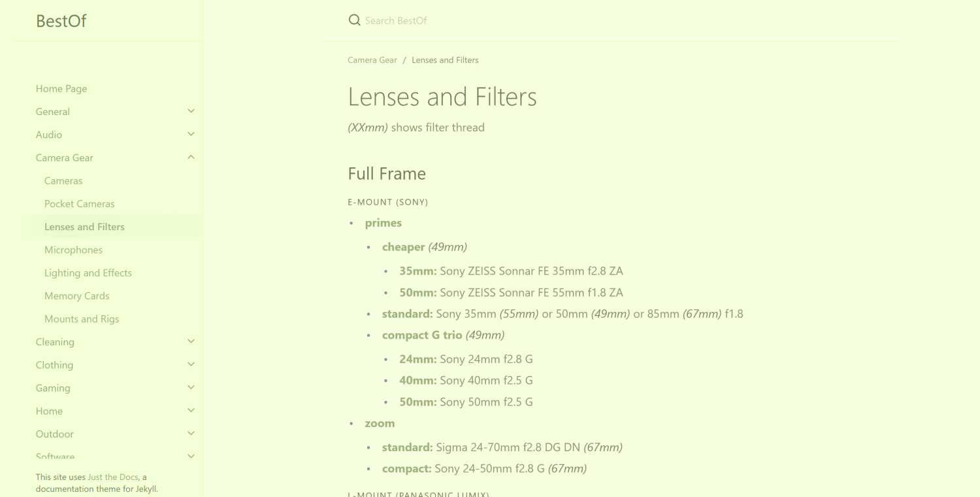Open the Cameras page in sidebar

pyautogui.click(x=63, y=180)
